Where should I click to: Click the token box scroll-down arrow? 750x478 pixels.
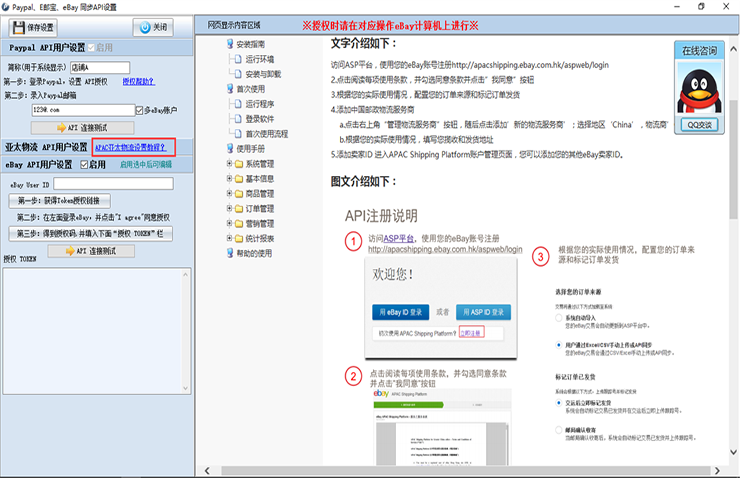pos(186,388)
